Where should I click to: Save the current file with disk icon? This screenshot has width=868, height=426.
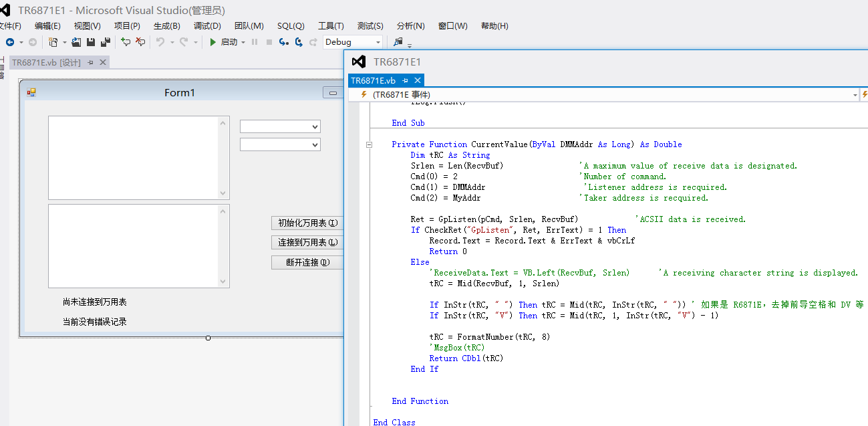[x=91, y=42]
